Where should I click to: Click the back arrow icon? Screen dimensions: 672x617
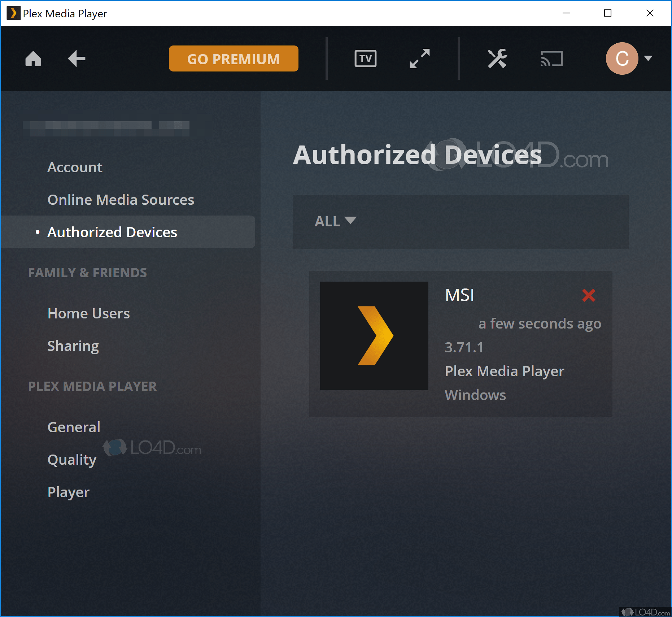pos(77,58)
